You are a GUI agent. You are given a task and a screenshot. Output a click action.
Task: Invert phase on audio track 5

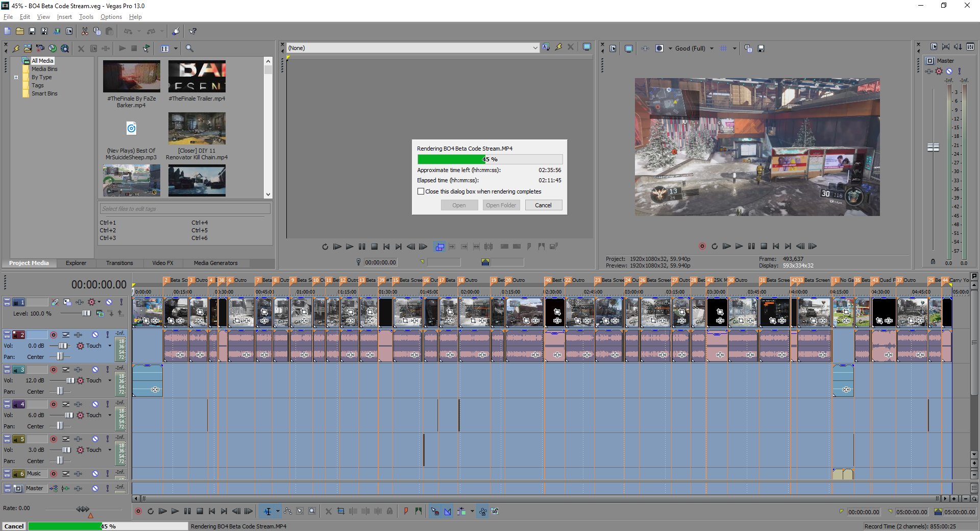(x=66, y=439)
